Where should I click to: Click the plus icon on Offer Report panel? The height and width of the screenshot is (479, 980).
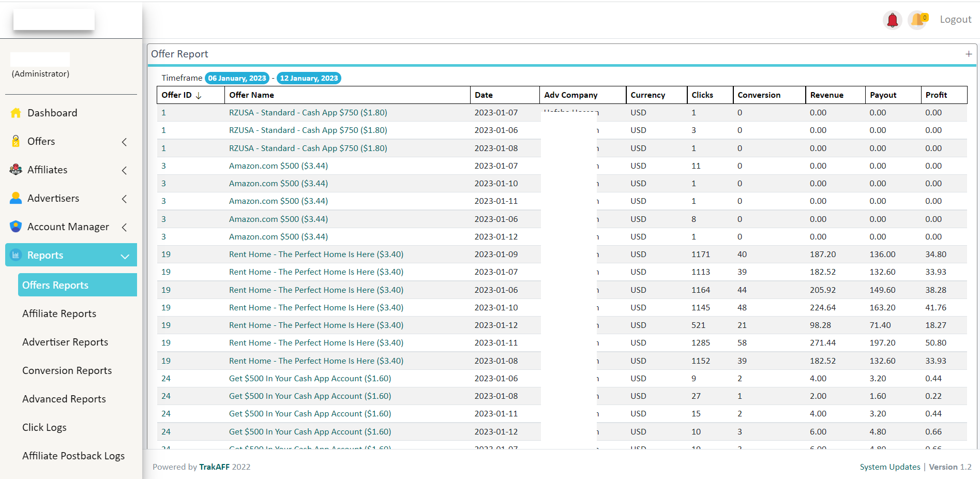[x=969, y=53]
